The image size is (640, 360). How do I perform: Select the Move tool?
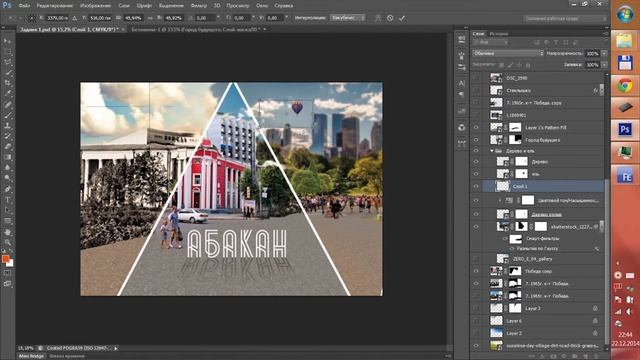tap(7, 41)
